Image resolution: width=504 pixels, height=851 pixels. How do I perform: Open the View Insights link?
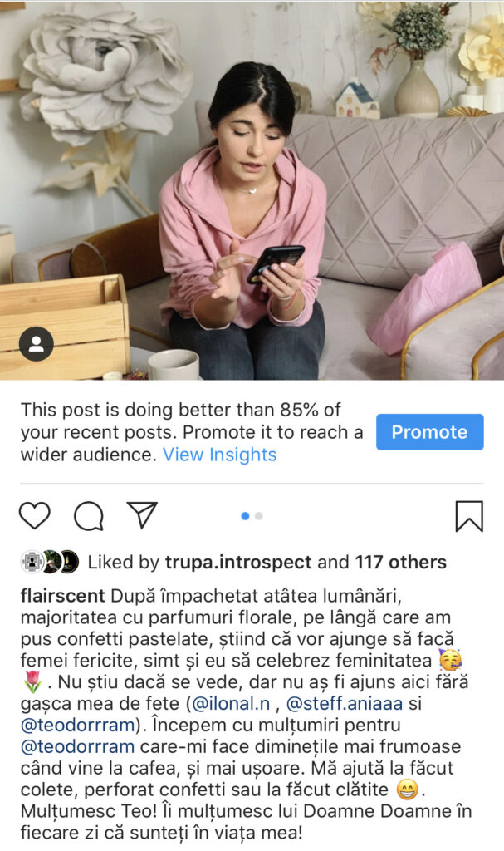pos(220,455)
